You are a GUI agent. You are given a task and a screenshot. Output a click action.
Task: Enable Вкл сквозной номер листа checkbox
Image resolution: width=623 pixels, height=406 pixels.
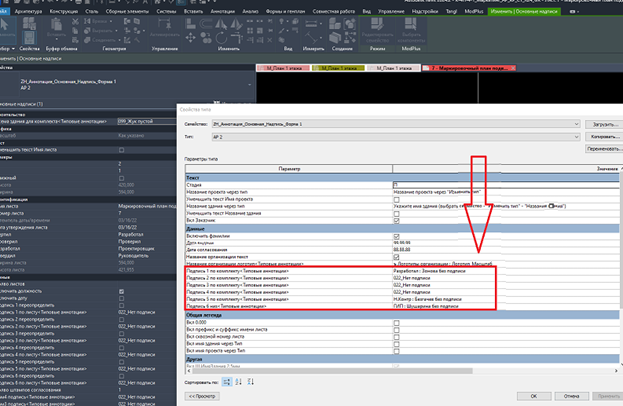pyautogui.click(x=396, y=337)
